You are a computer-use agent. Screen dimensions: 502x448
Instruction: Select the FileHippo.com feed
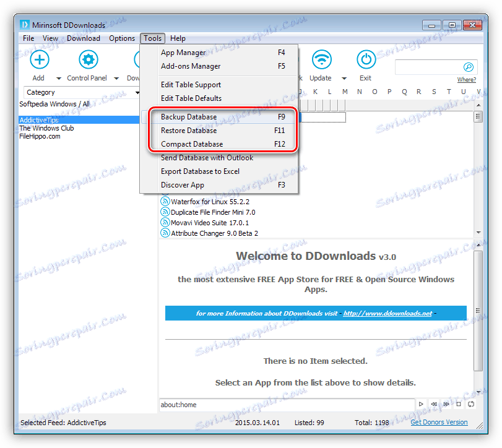click(x=40, y=136)
